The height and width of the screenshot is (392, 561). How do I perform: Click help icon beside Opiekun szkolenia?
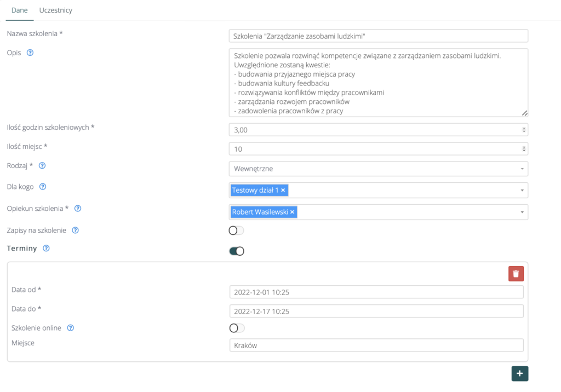(78, 209)
